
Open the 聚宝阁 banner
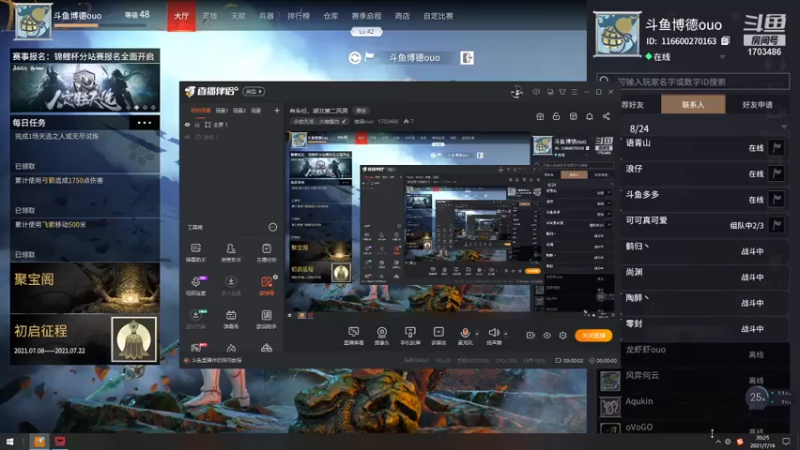point(85,288)
